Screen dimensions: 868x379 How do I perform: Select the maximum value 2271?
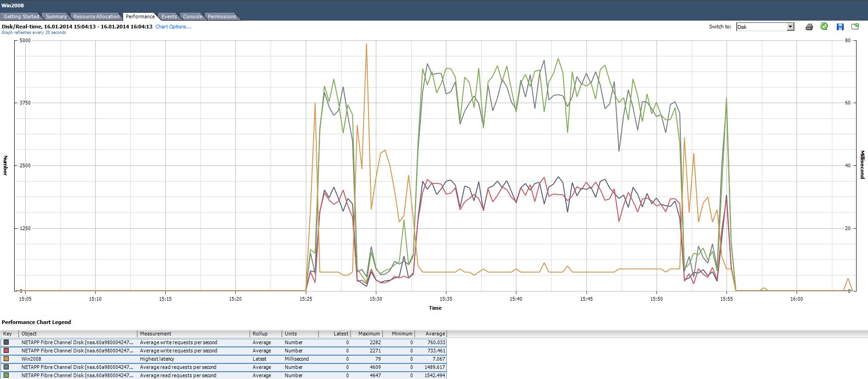click(x=375, y=351)
